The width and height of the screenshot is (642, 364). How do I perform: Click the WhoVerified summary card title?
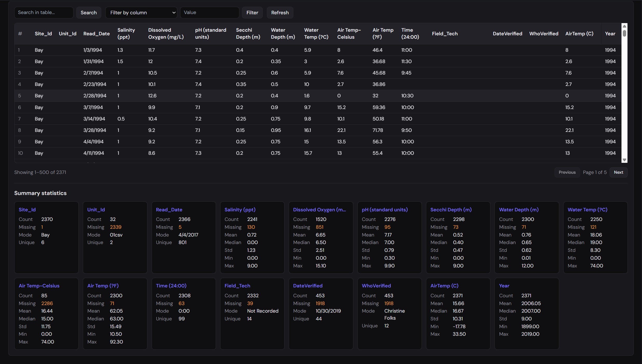[x=376, y=286]
